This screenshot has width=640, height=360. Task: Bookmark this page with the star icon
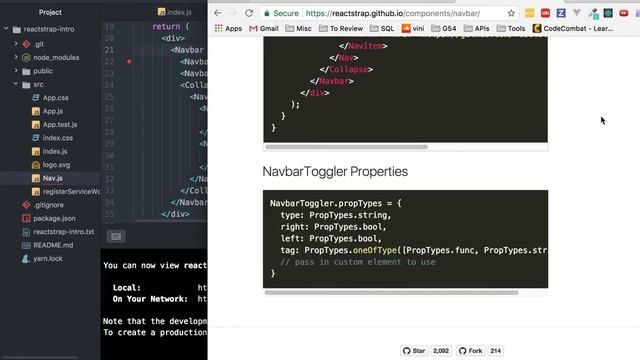(x=511, y=13)
